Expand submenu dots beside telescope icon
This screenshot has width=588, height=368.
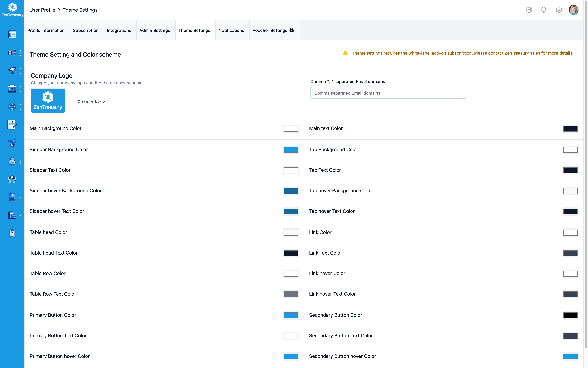point(21,71)
